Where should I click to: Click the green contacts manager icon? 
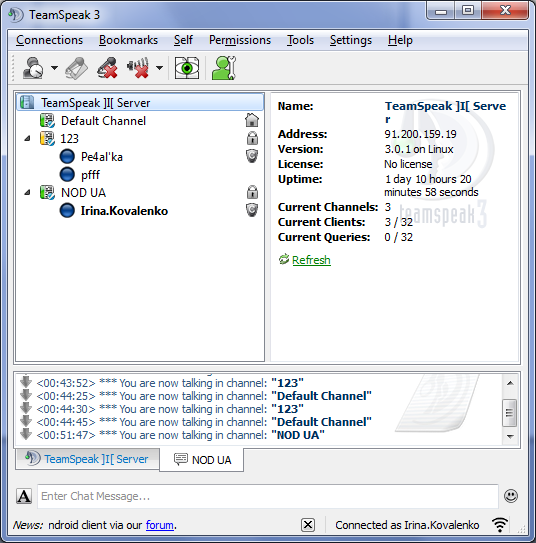(x=224, y=68)
